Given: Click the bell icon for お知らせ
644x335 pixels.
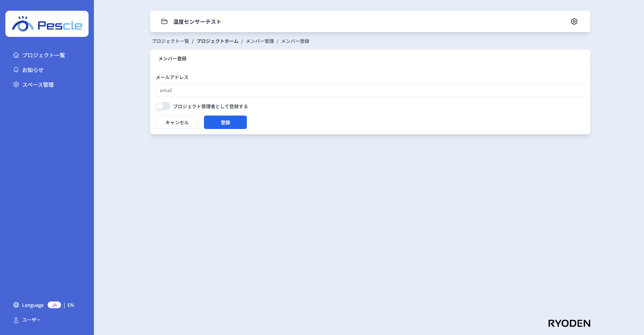Looking at the screenshot, I should (16, 70).
